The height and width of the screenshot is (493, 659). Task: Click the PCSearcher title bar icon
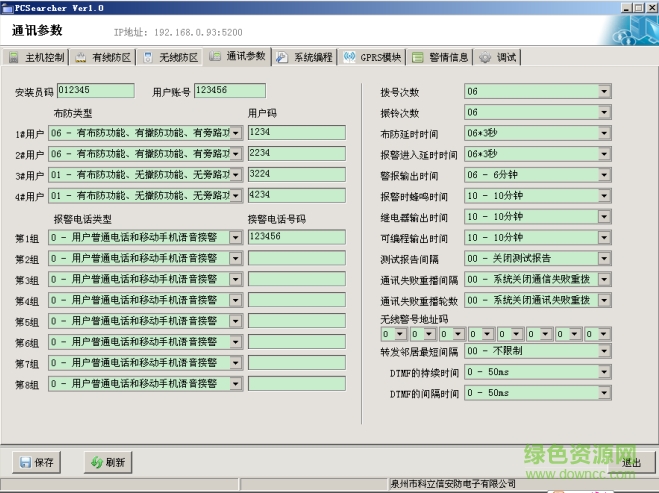7,7
